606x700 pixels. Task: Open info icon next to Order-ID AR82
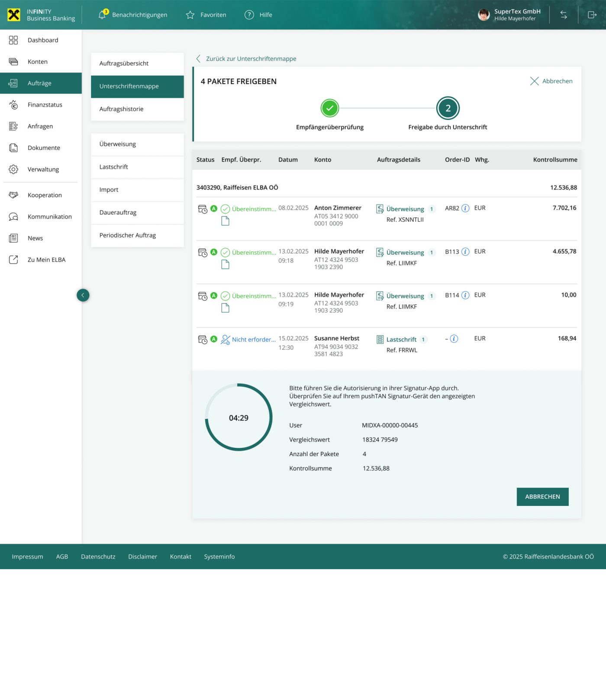[x=465, y=208]
